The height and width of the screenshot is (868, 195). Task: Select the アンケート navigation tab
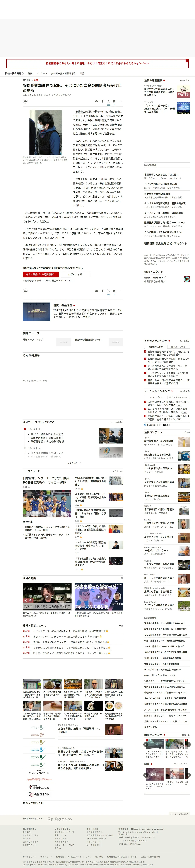tap(42, 73)
